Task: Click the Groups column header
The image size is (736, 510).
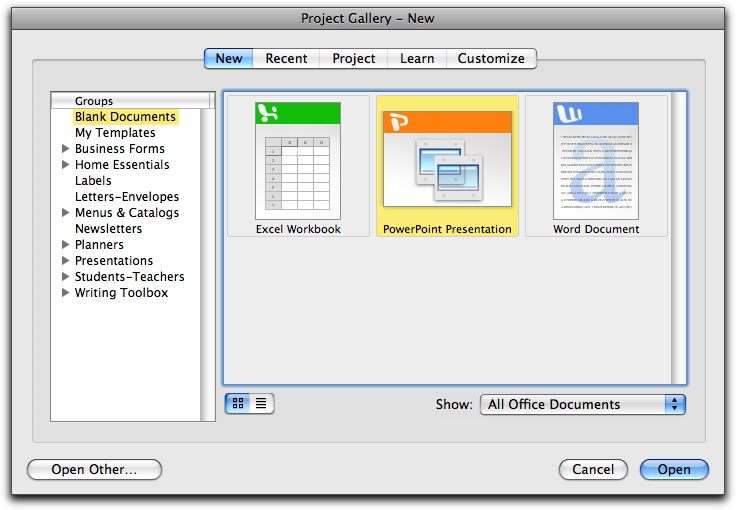Action: [x=130, y=101]
